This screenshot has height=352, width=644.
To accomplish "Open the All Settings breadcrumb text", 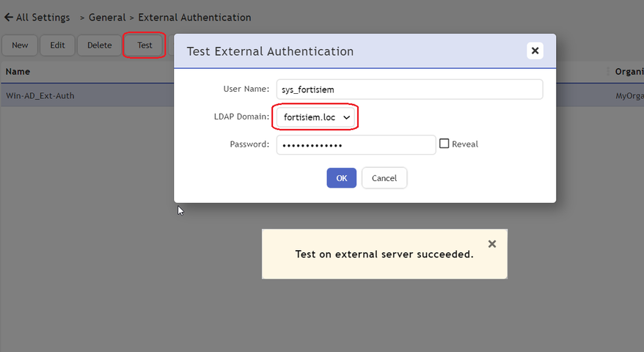I will pos(43,18).
